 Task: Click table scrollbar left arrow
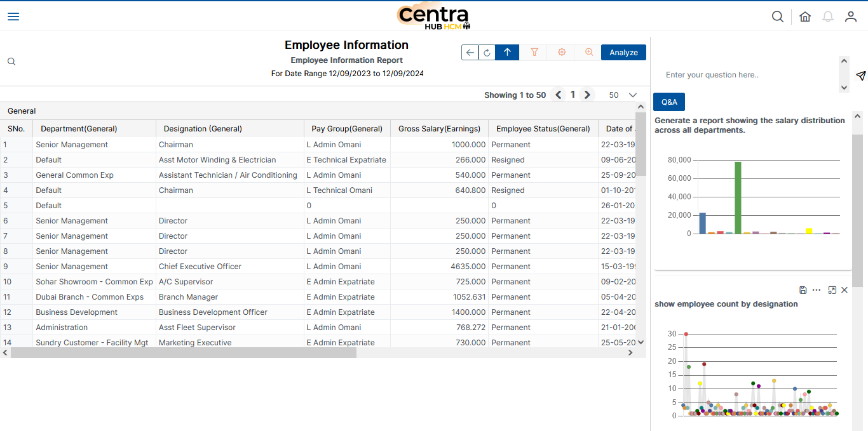point(5,353)
